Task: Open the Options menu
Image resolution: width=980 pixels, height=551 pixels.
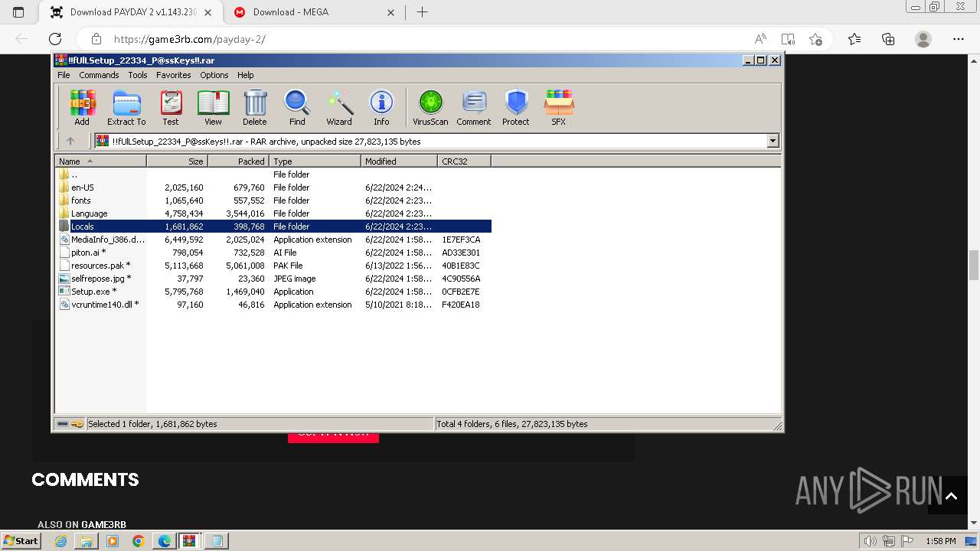Action: coord(214,75)
